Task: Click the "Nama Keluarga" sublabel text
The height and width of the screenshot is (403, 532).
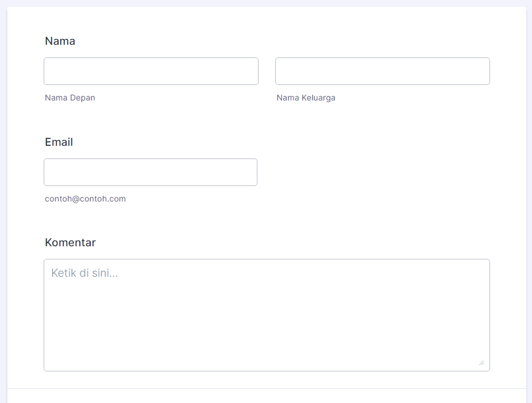Action: (x=306, y=98)
